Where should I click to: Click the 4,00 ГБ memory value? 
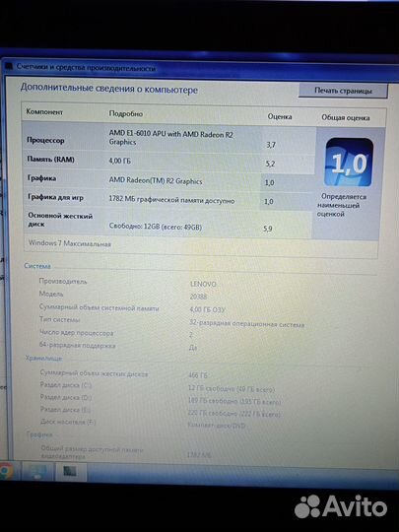click(x=119, y=161)
